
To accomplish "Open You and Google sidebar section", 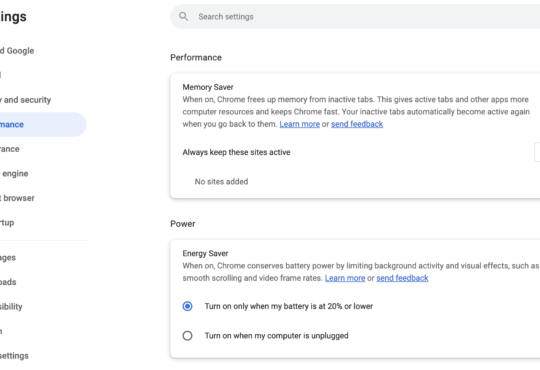I will click(17, 51).
